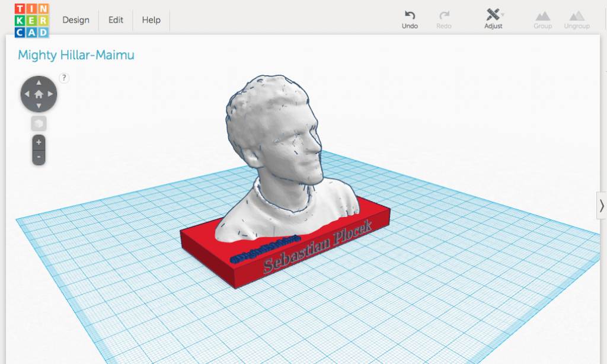Open the question mark navigation help
This screenshot has width=607, height=364.
pyautogui.click(x=64, y=78)
